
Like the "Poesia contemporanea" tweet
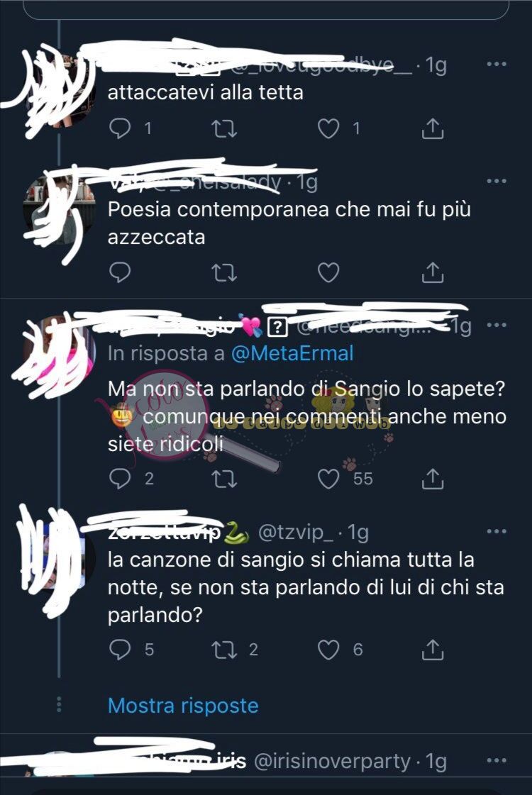coord(328,272)
